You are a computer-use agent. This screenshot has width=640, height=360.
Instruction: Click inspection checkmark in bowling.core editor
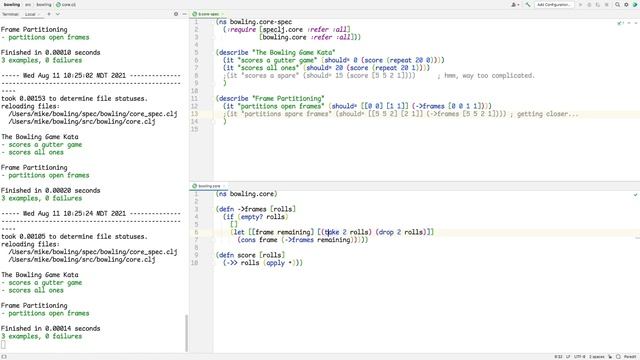click(635, 195)
